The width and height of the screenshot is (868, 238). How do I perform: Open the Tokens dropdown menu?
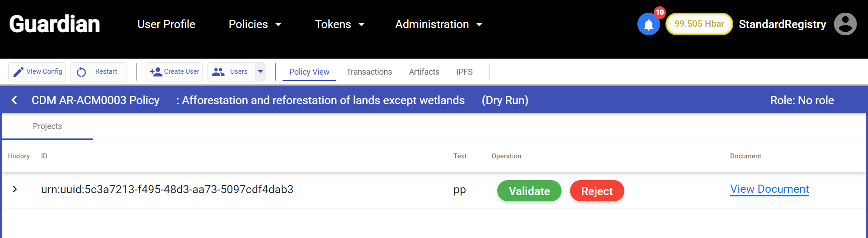[x=340, y=24]
